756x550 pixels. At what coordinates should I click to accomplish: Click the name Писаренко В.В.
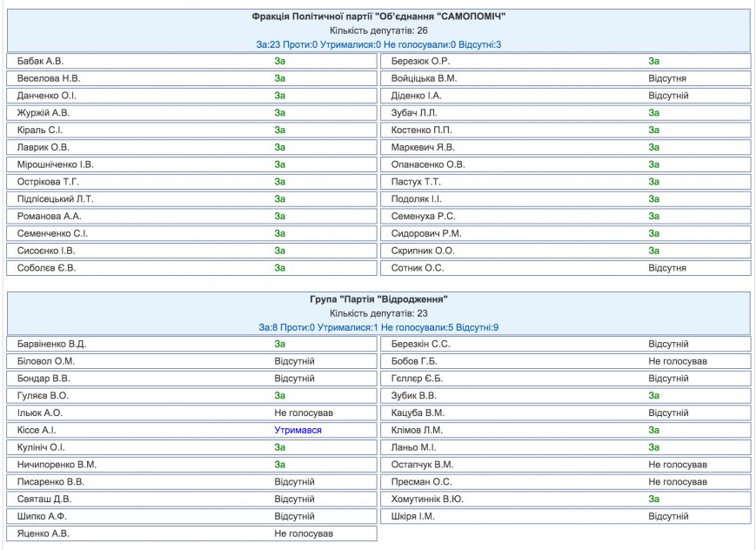[x=50, y=482]
